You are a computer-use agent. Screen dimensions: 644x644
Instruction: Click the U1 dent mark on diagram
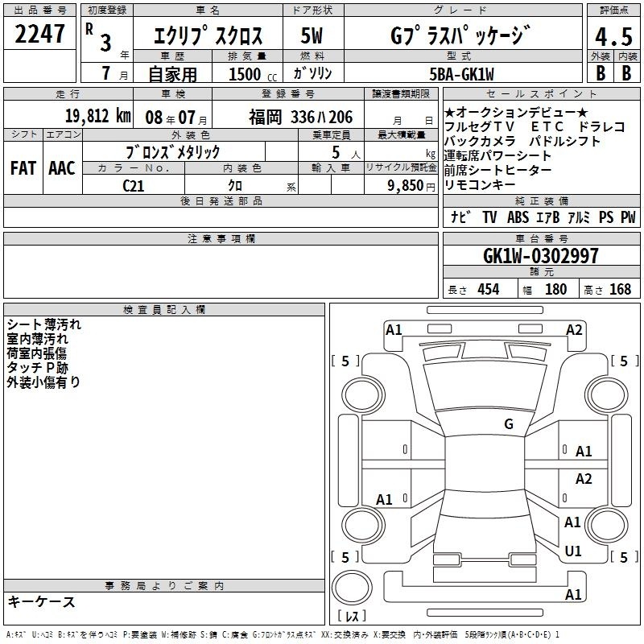(x=573, y=551)
